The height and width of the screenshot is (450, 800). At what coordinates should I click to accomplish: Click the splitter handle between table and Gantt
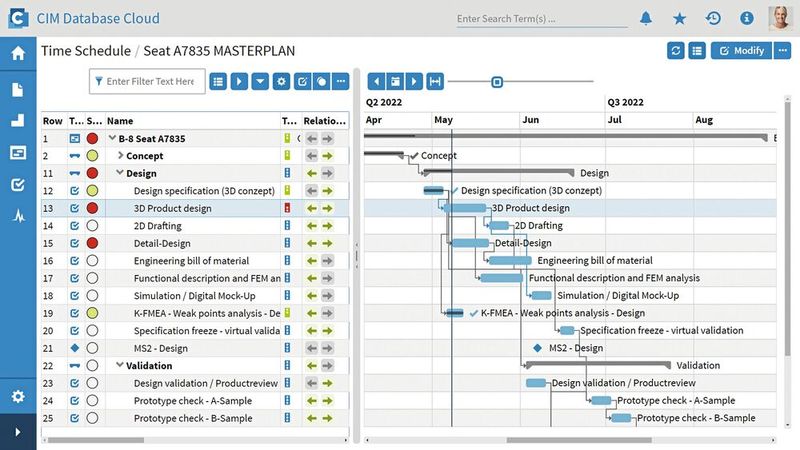tap(356, 255)
